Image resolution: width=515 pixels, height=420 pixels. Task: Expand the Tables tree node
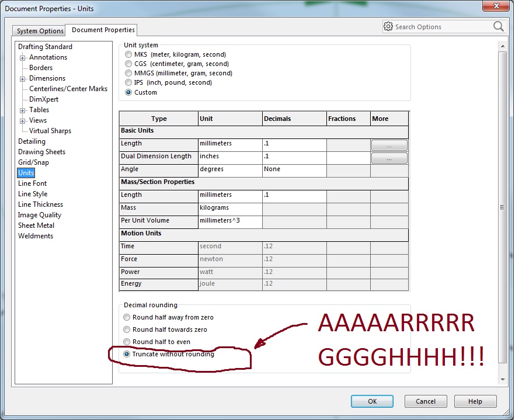pyautogui.click(x=22, y=110)
